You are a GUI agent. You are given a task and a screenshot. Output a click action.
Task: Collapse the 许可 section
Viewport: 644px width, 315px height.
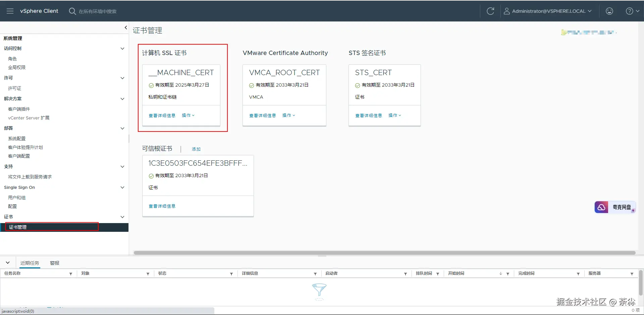122,78
